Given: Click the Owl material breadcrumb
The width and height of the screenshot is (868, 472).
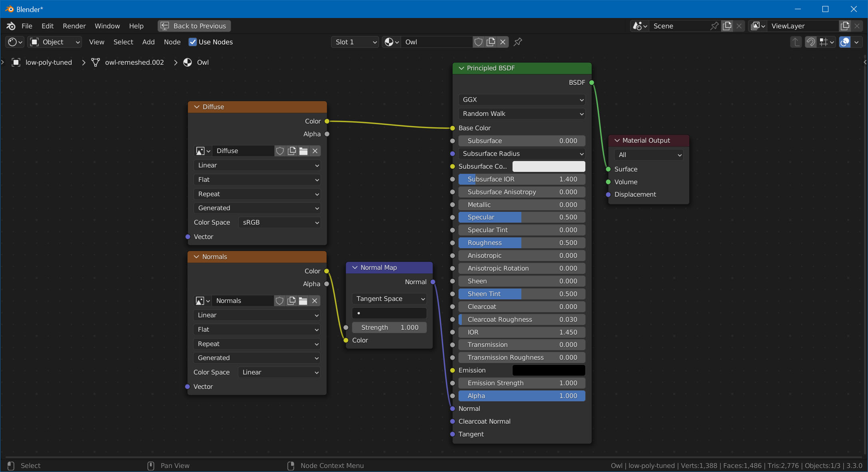Looking at the screenshot, I should coord(203,62).
